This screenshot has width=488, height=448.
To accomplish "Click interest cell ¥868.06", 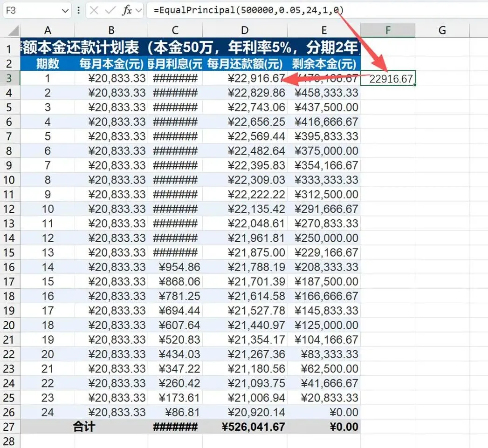I will tap(175, 282).
